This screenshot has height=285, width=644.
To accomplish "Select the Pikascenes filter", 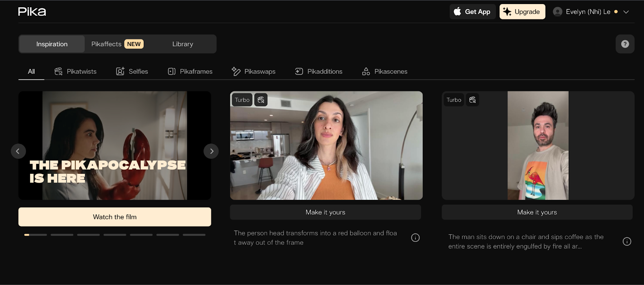I will point(385,71).
